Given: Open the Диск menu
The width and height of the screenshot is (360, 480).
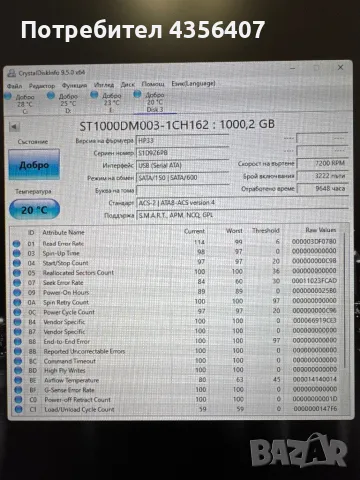Looking at the screenshot, I should [128, 84].
